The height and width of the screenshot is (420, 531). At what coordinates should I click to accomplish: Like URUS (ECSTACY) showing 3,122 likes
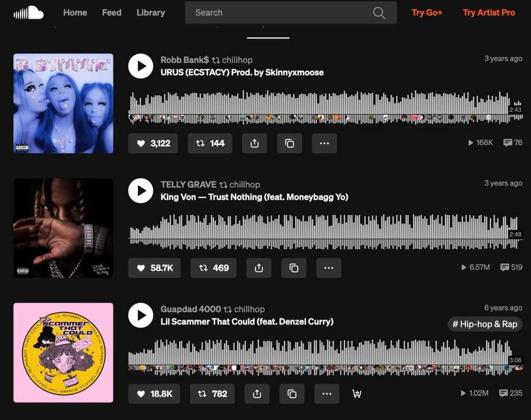pos(153,143)
